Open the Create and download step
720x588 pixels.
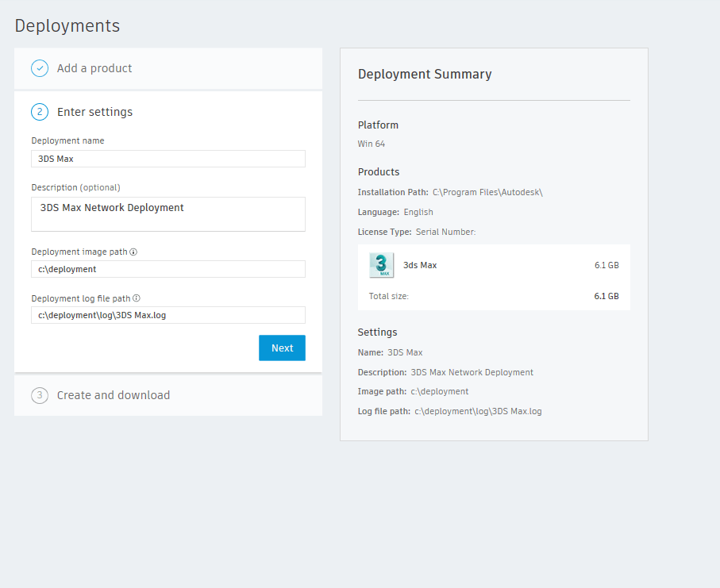point(168,395)
